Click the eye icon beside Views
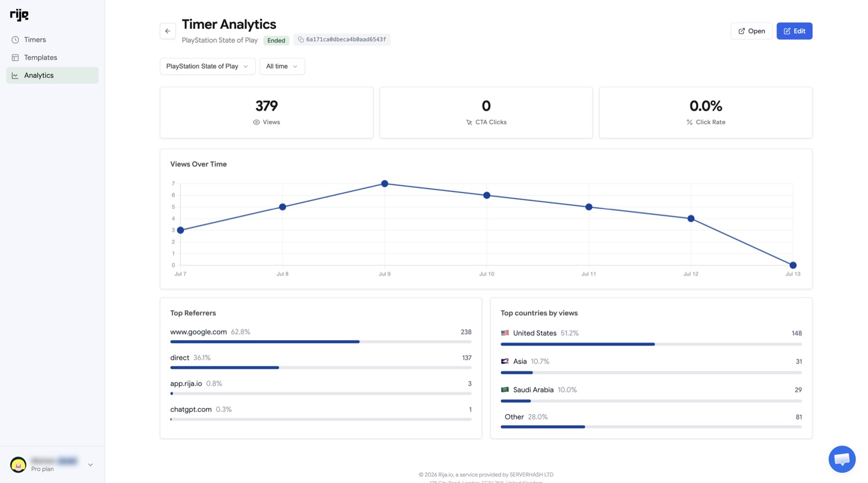This screenshot has height=483, width=868. tap(256, 123)
